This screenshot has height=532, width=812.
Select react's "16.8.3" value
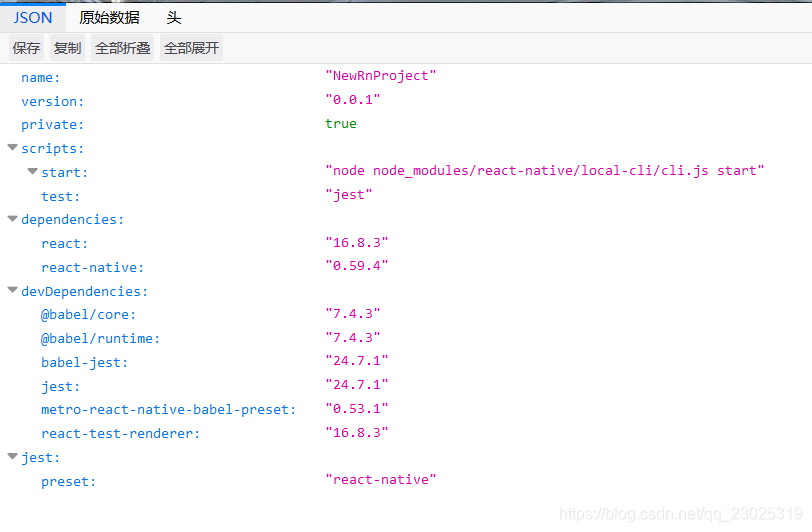tap(357, 242)
